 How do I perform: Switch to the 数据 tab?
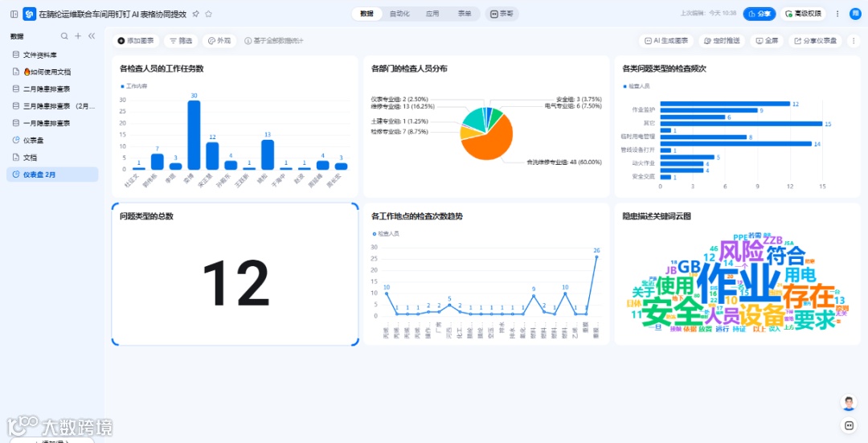(367, 14)
